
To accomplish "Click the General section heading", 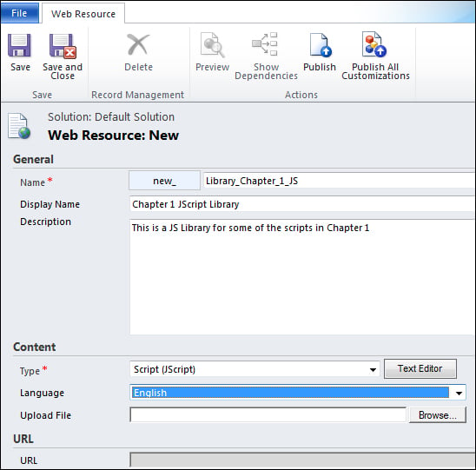I will click(x=33, y=159).
